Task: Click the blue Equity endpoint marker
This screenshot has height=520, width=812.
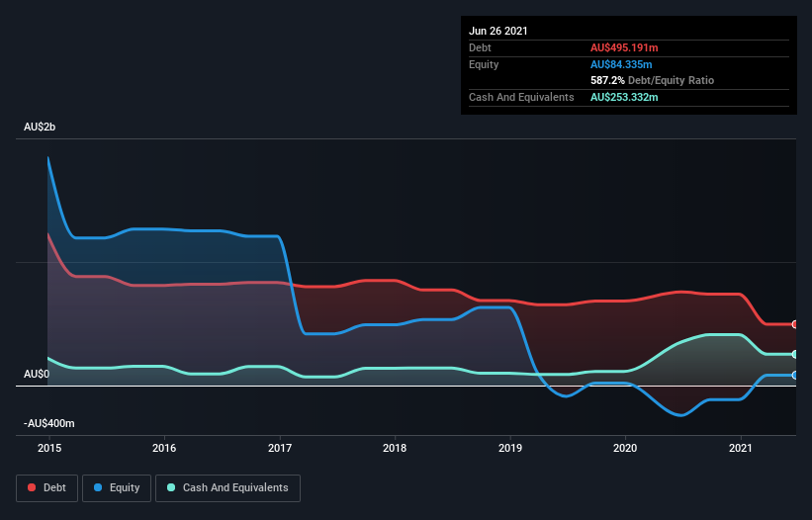Action: pyautogui.click(x=795, y=375)
